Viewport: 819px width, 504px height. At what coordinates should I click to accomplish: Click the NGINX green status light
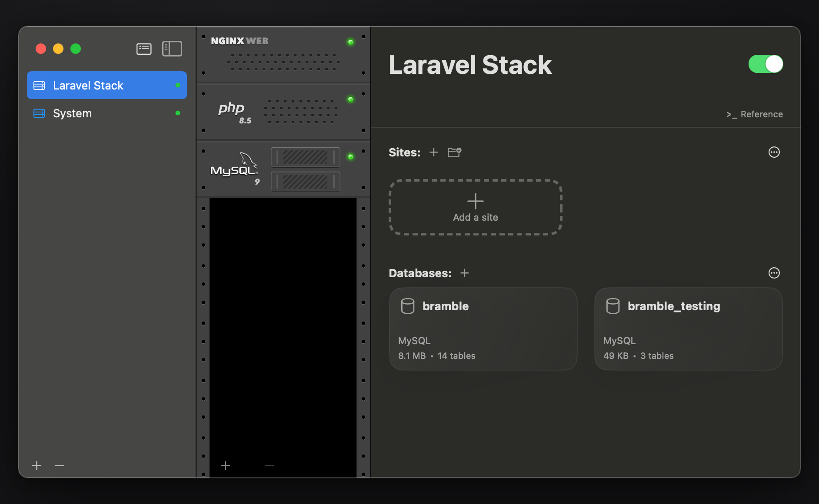point(350,42)
